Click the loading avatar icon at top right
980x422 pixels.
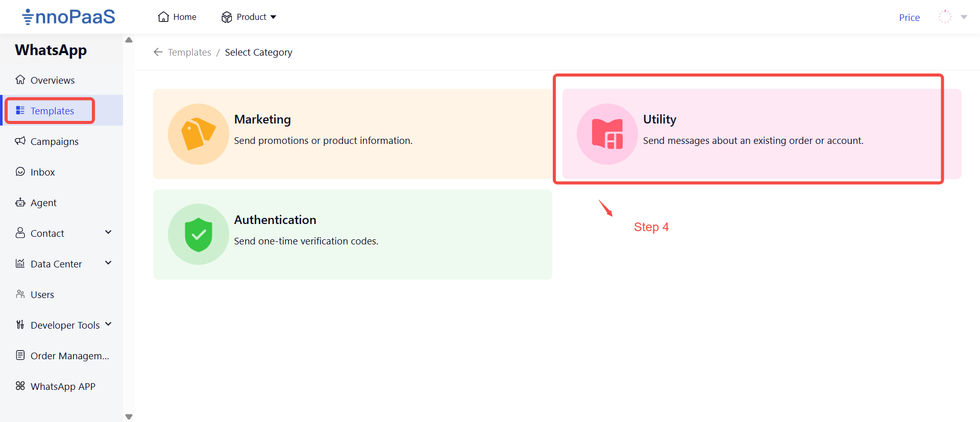945,17
